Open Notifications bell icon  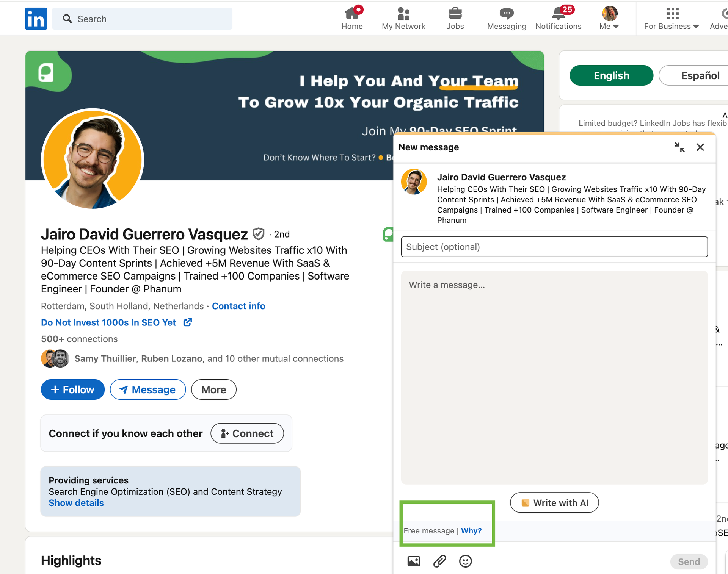(558, 15)
